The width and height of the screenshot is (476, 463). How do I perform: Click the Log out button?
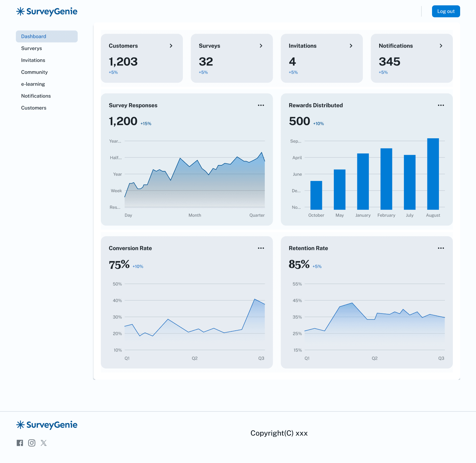click(446, 11)
